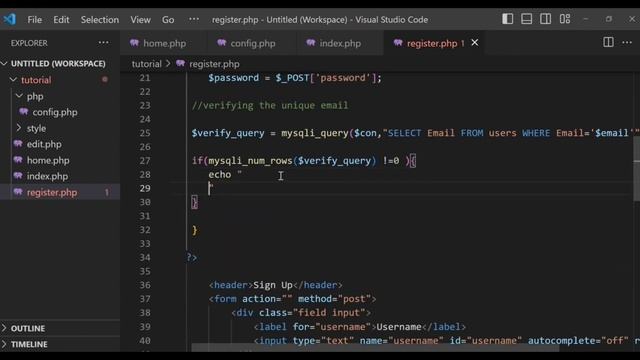Click the $verify_query variable on line 25
This screenshot has width=640, height=360.
[228, 133]
